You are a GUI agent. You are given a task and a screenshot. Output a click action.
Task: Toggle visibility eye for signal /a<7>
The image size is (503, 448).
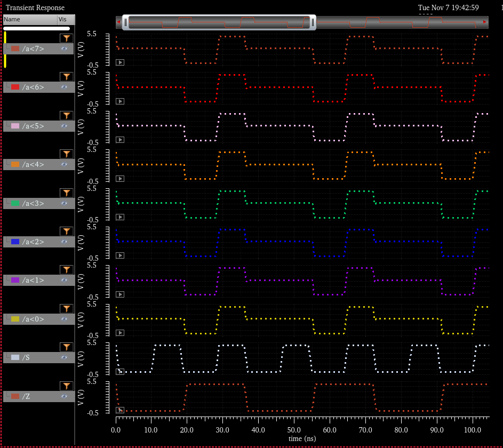pyautogui.click(x=64, y=49)
